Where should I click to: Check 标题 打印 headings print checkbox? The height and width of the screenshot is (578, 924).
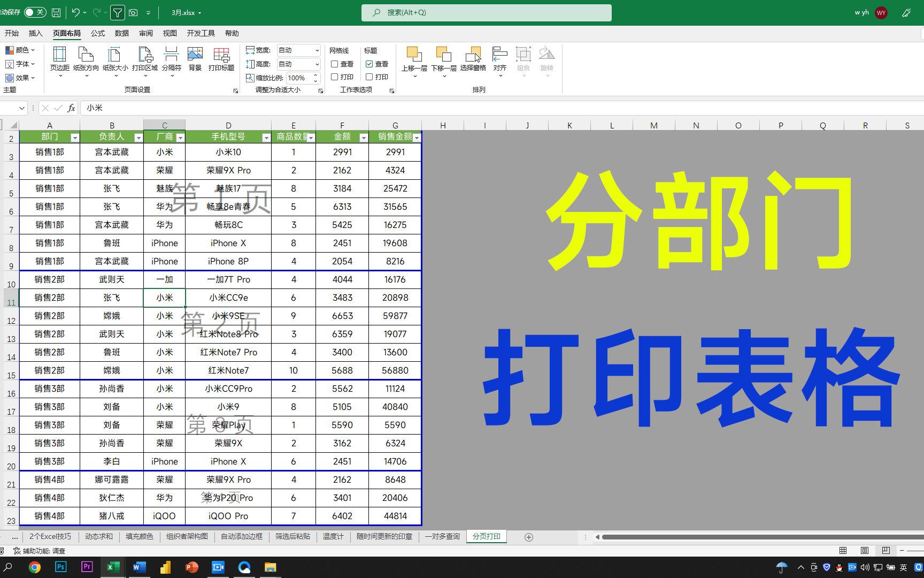tap(369, 77)
